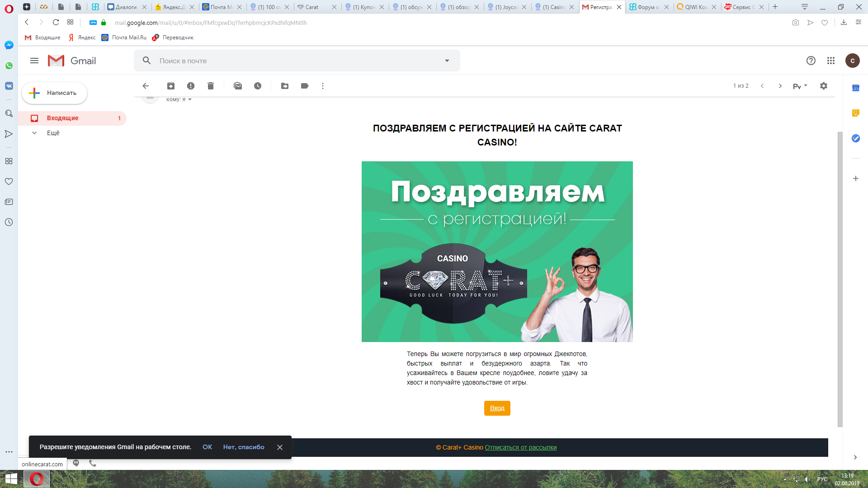Open Google Keep side panel
Viewport: 868px width, 488px height.
(x=856, y=113)
